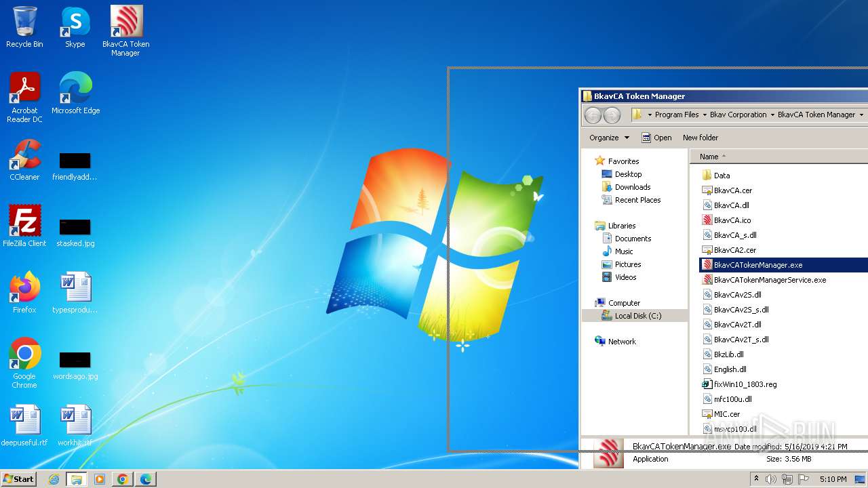Go back in Explorer window
The image size is (868, 488).
[593, 116]
